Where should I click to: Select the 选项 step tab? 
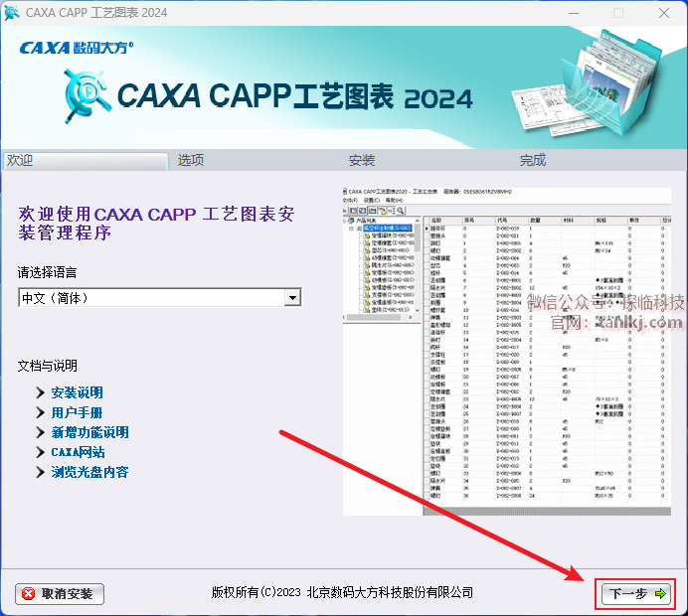point(191,161)
